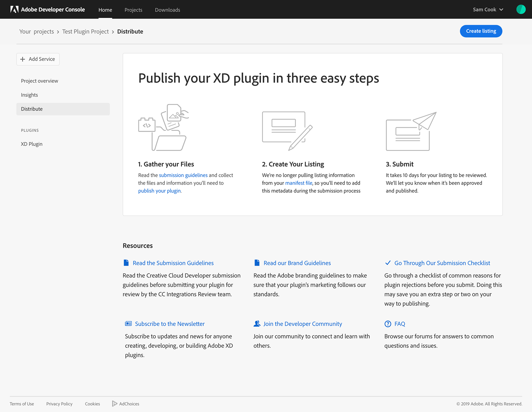Click the Create listing button
Viewport: 532px width, 412px height.
481,31
